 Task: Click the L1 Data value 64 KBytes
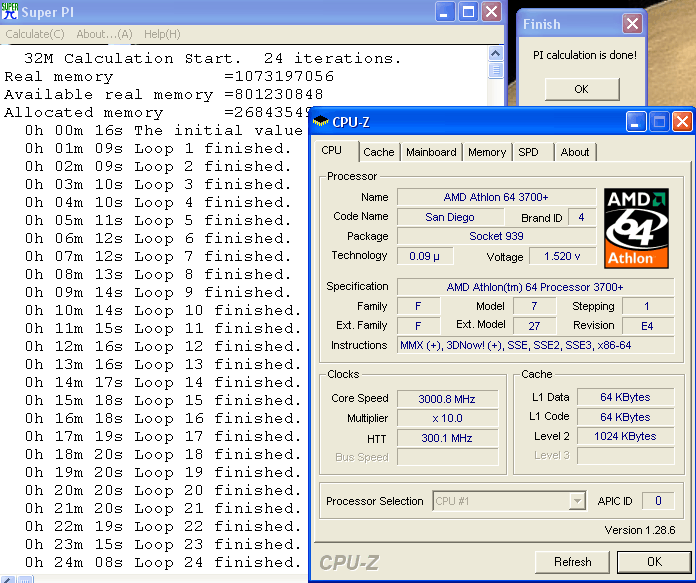[x=625, y=397]
